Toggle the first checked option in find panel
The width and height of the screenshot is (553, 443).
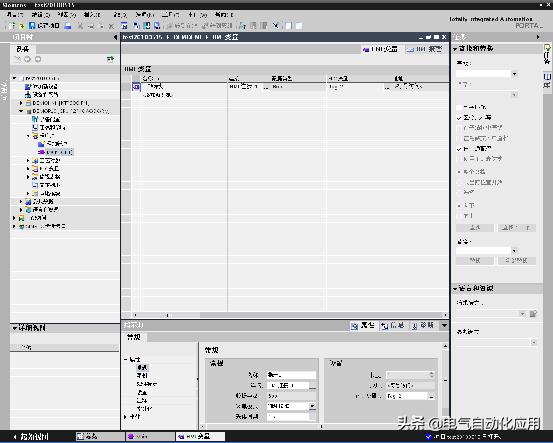[459, 117]
